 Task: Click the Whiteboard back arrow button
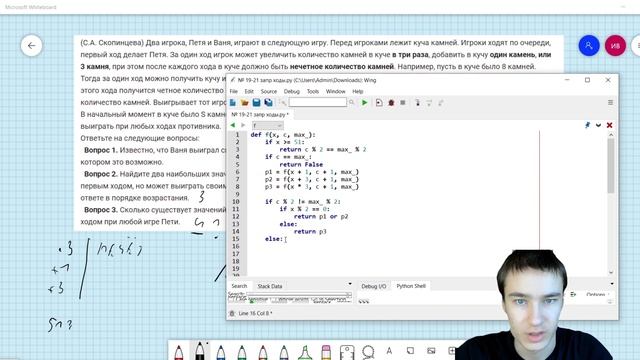tap(31, 46)
